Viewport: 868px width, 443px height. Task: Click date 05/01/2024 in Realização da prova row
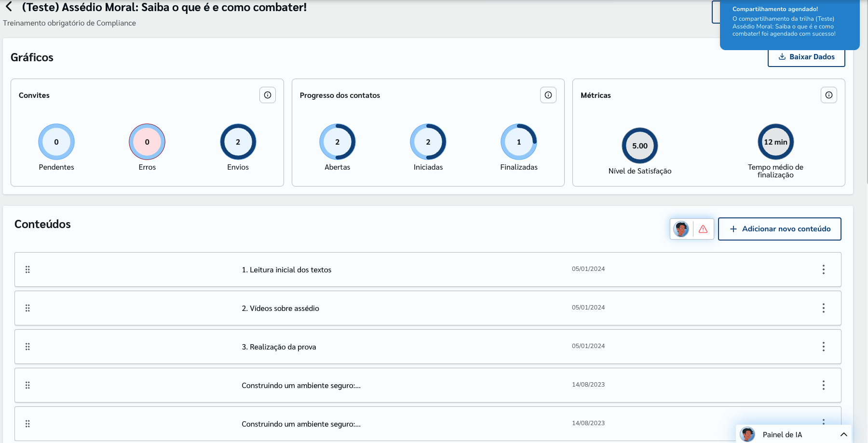click(588, 346)
